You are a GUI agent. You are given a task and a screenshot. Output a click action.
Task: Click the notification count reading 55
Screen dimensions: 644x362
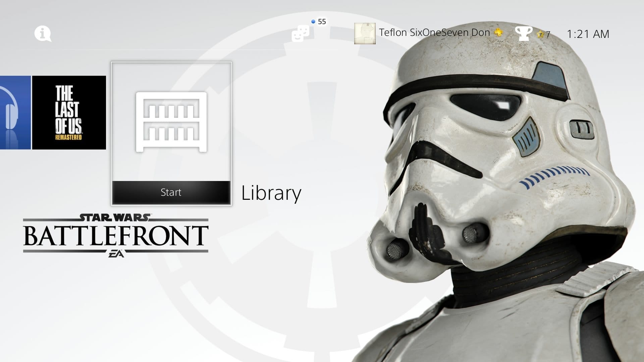[x=321, y=21]
